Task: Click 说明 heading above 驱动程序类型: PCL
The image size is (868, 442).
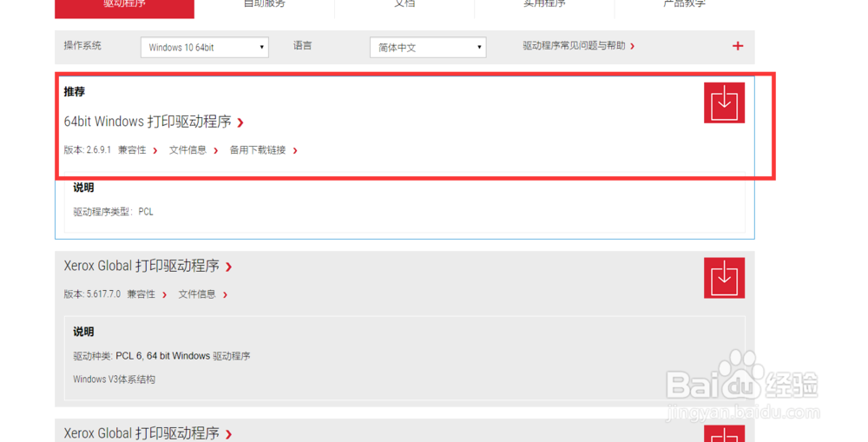Action: point(83,188)
